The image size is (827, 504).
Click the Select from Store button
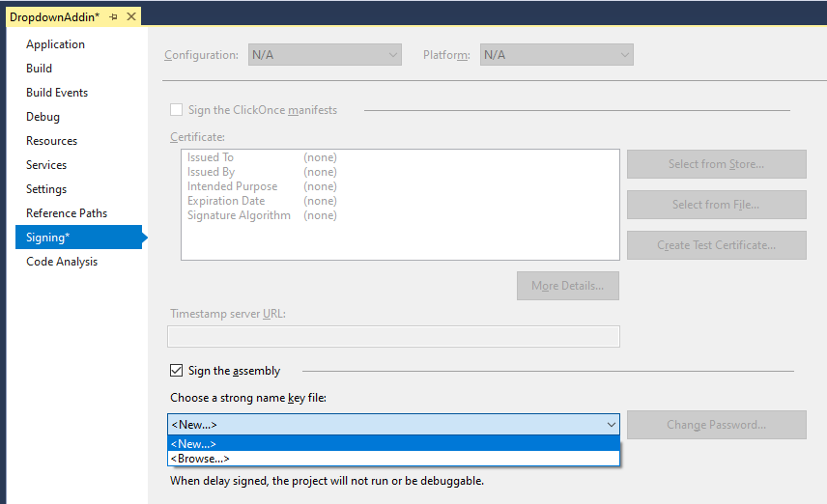(x=716, y=164)
